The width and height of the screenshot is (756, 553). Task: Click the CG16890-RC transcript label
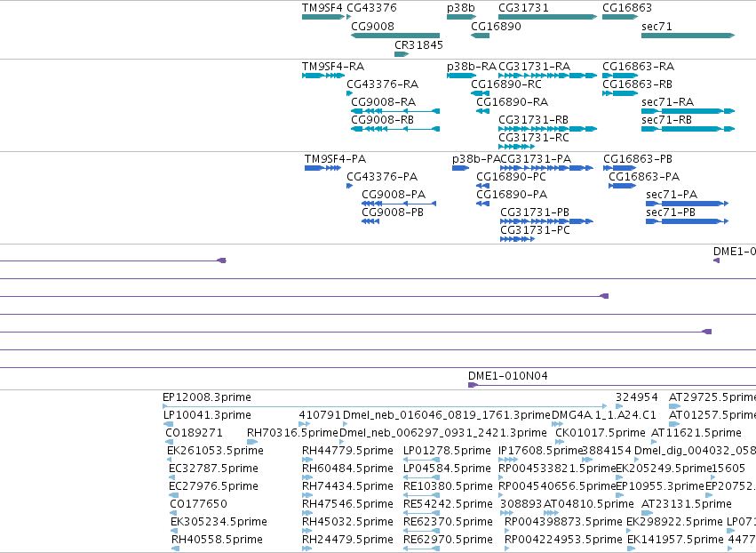point(506,84)
